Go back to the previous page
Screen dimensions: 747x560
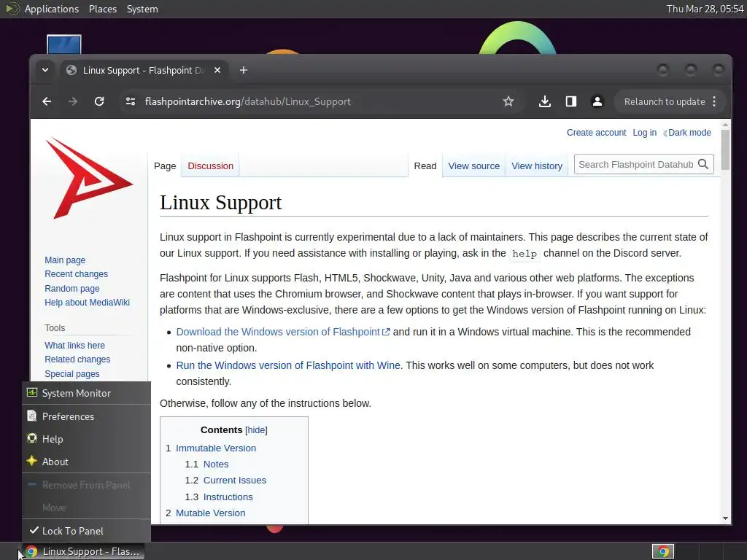47,101
